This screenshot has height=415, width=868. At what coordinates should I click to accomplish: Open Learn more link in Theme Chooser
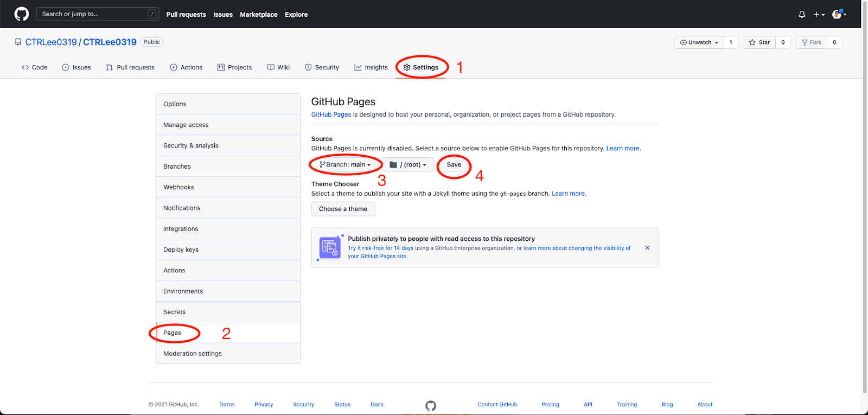click(x=568, y=194)
